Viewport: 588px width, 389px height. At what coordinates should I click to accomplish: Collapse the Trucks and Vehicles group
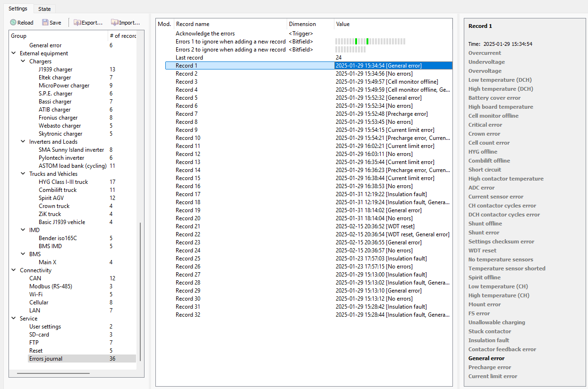(24, 174)
